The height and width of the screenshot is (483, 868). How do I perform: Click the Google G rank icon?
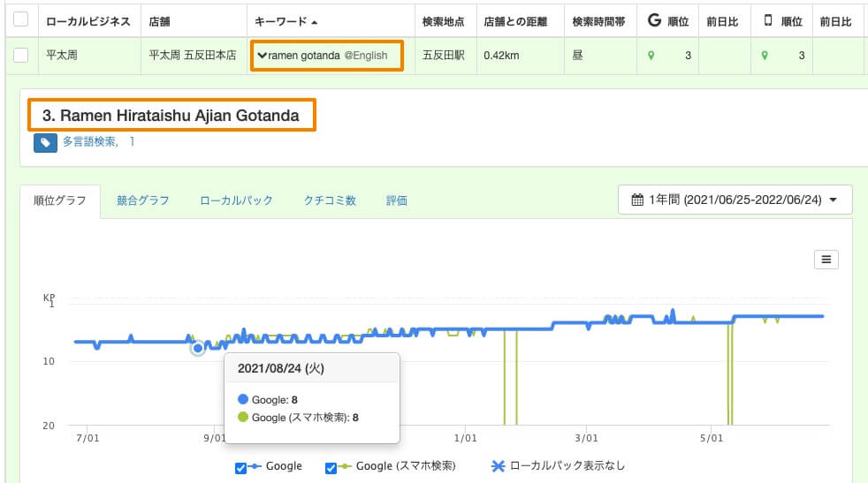pyautogui.click(x=654, y=20)
